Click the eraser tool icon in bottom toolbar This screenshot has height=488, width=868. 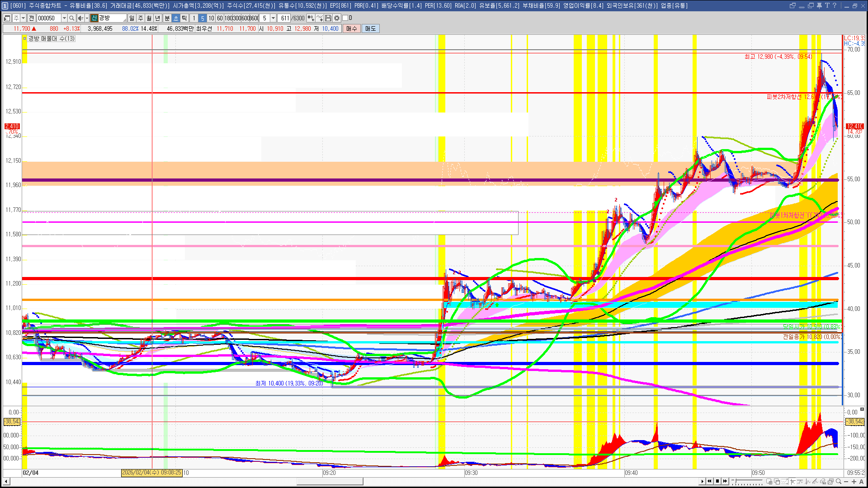click(823, 481)
